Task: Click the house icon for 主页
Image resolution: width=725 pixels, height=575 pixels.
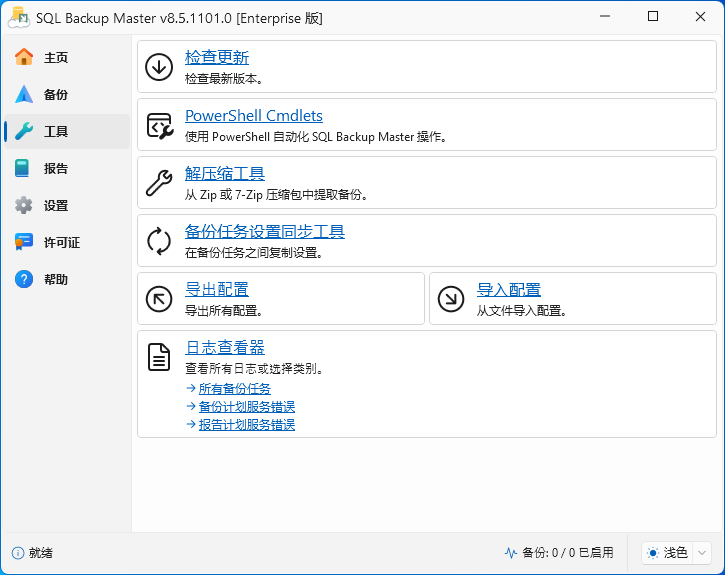Action: coord(24,57)
